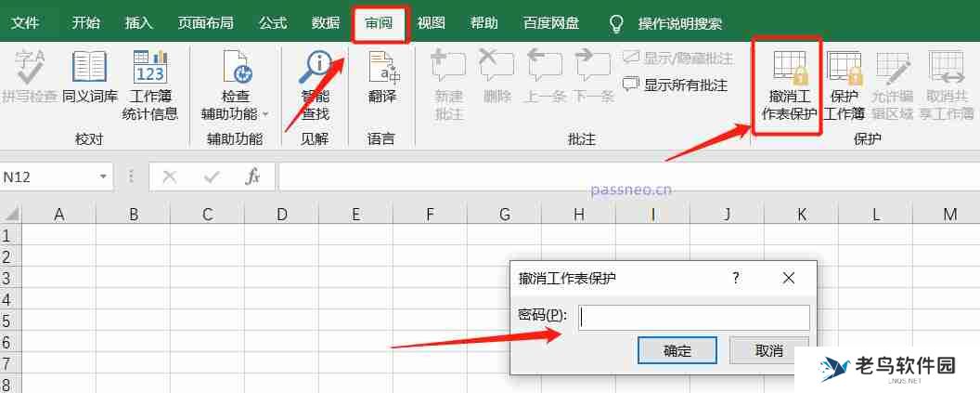
Task: Go to 上一条 previous comment
Action: coord(545,76)
